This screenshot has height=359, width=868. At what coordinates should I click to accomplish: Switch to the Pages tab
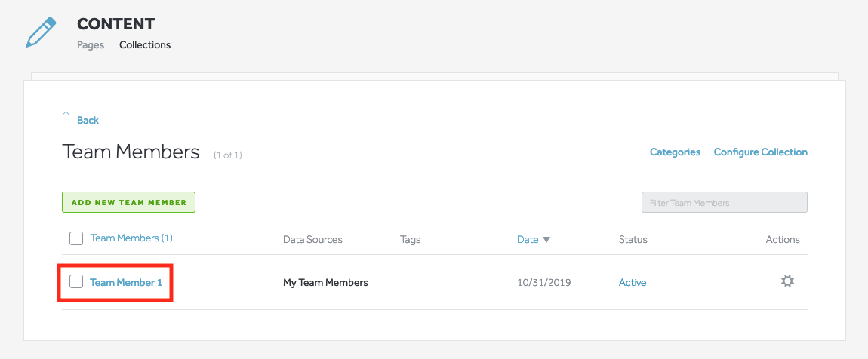91,44
